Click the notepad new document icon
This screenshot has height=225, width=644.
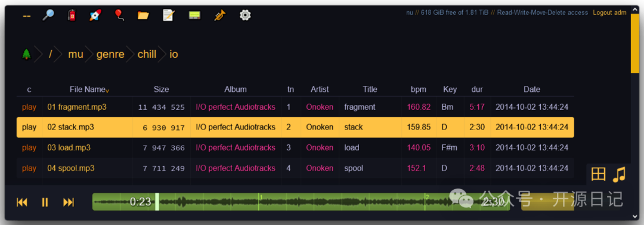(x=169, y=16)
